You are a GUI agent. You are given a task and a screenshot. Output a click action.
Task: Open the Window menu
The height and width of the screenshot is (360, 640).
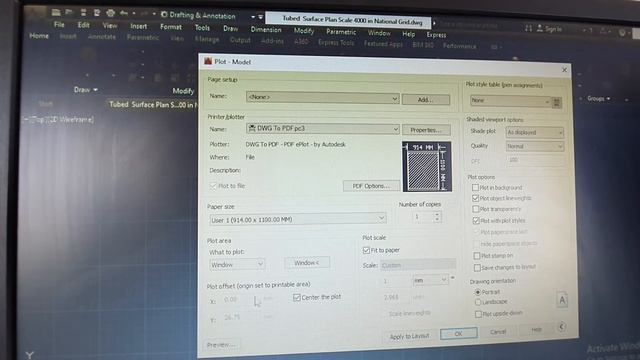click(x=379, y=33)
